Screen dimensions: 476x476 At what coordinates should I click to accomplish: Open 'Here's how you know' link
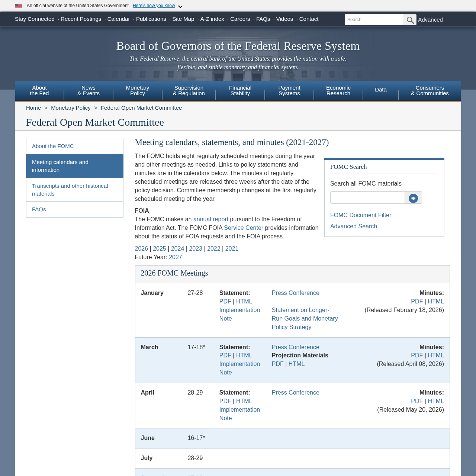point(154,6)
